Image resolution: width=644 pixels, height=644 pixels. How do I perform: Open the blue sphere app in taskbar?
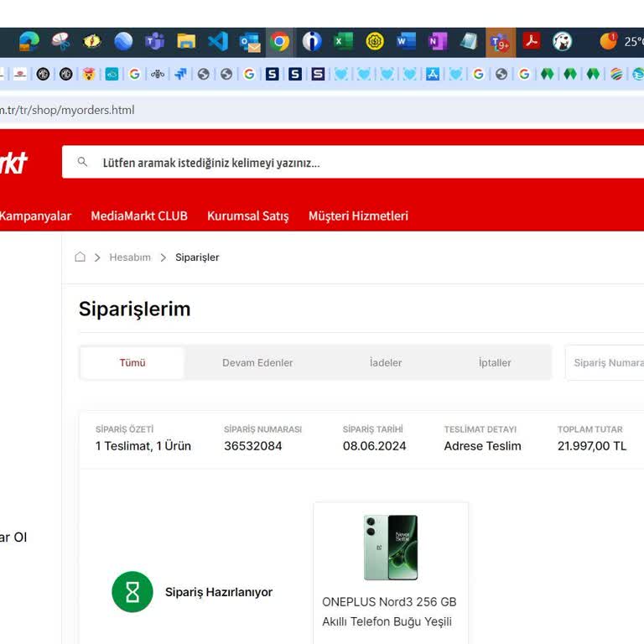pos(123,41)
